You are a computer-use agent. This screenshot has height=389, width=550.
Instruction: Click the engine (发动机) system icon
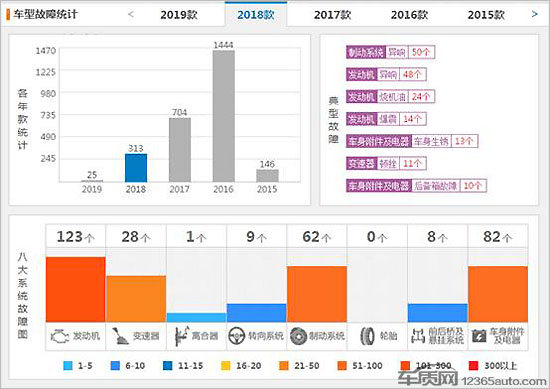(60, 336)
